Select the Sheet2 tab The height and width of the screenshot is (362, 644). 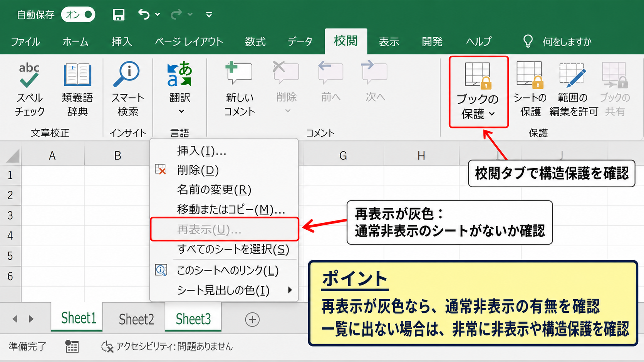(136, 319)
